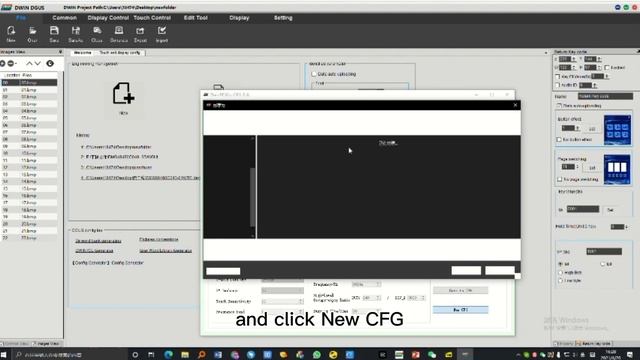Open the fourth recent project link
The image size is (640, 360).
[140, 178]
